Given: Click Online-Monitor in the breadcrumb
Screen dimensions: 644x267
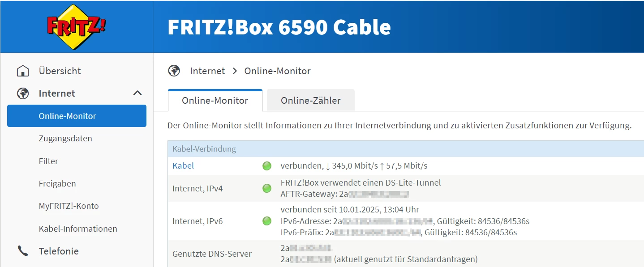Looking at the screenshot, I should click(x=277, y=71).
